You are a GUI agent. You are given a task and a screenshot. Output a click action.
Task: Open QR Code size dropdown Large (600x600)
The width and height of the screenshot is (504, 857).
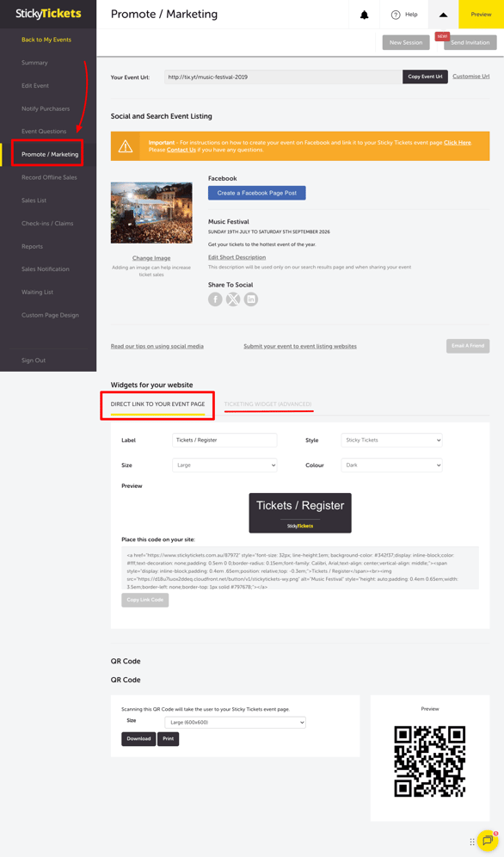click(236, 723)
